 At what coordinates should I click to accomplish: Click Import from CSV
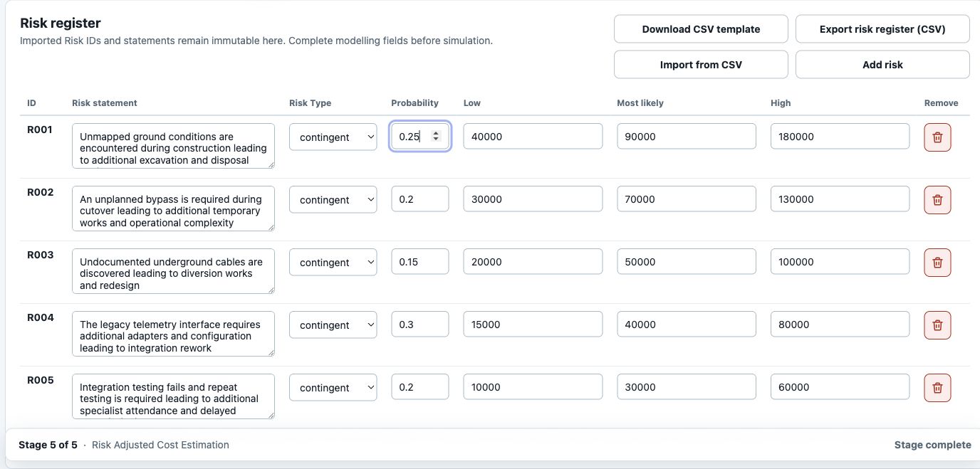click(x=701, y=64)
